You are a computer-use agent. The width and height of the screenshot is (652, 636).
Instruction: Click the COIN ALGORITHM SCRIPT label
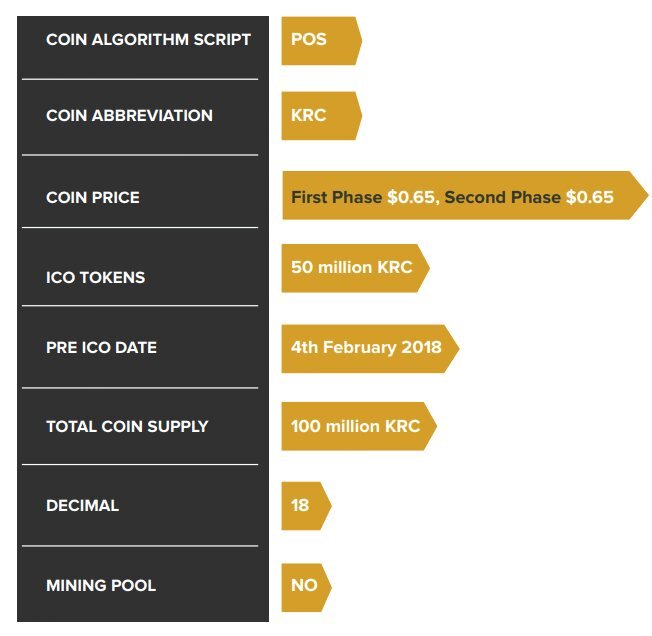(148, 39)
